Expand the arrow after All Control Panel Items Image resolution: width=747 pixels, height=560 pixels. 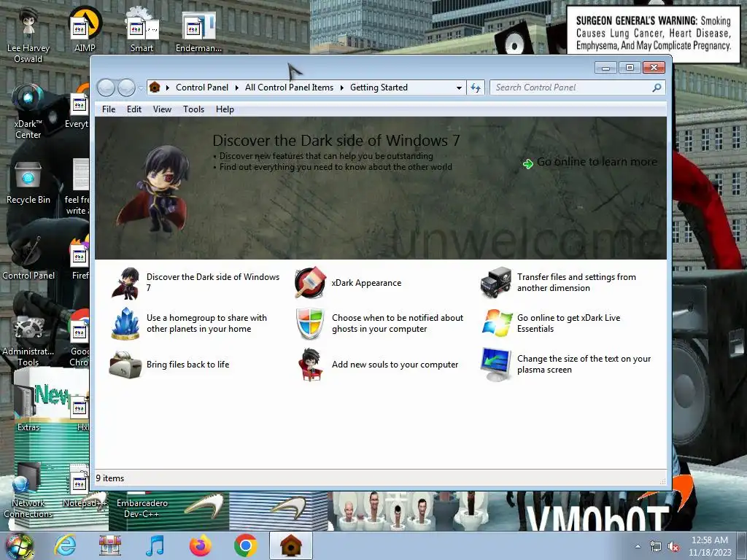coord(341,87)
